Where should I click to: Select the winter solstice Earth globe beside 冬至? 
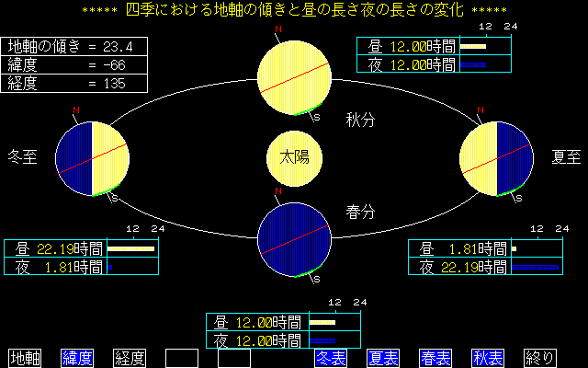coord(91,158)
